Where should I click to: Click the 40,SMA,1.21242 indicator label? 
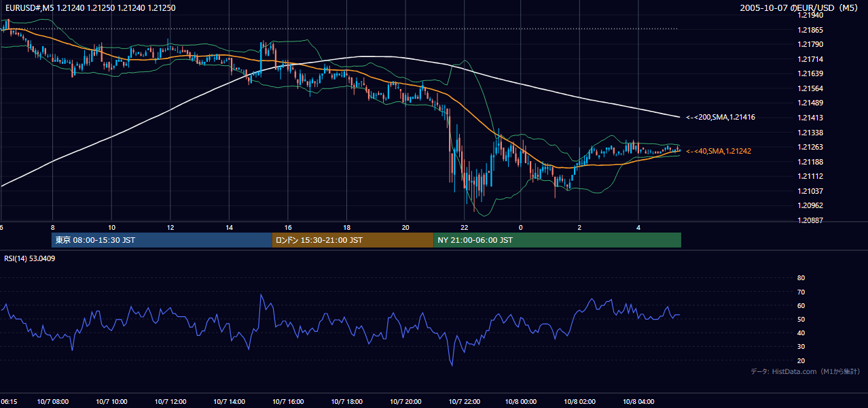(719, 151)
